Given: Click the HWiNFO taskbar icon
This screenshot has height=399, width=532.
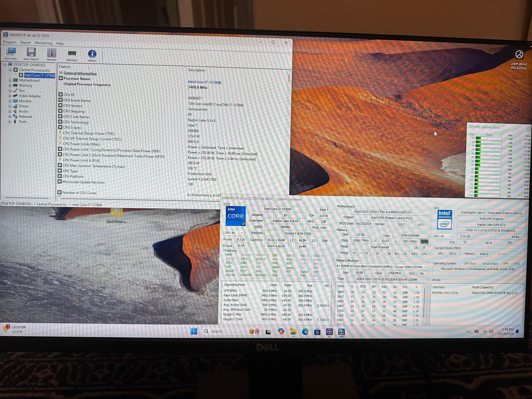Looking at the screenshot, I should coord(341,332).
